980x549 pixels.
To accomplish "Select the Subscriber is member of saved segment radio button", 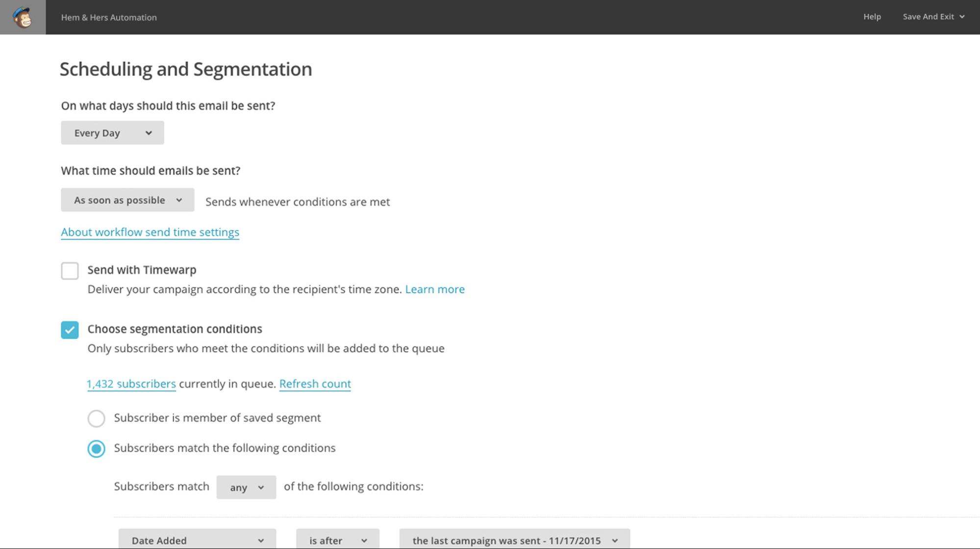I will (x=96, y=418).
